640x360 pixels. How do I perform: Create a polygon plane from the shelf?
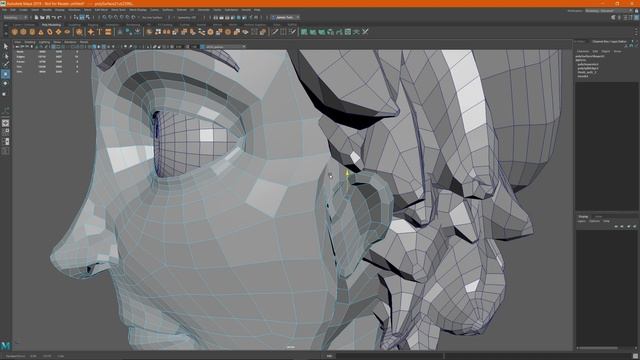(58, 31)
